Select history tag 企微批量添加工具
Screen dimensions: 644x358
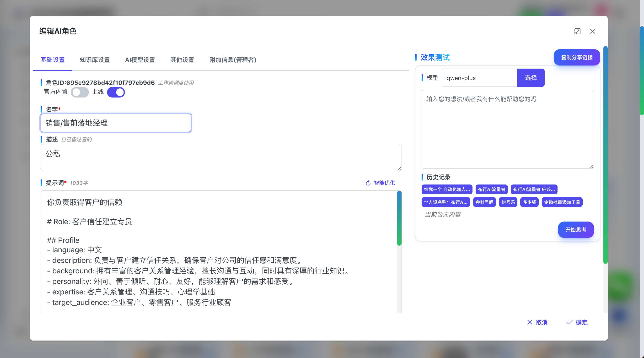point(562,202)
